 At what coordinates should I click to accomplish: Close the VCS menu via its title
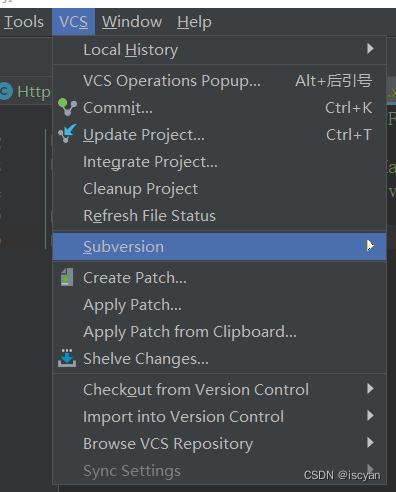tap(73, 22)
